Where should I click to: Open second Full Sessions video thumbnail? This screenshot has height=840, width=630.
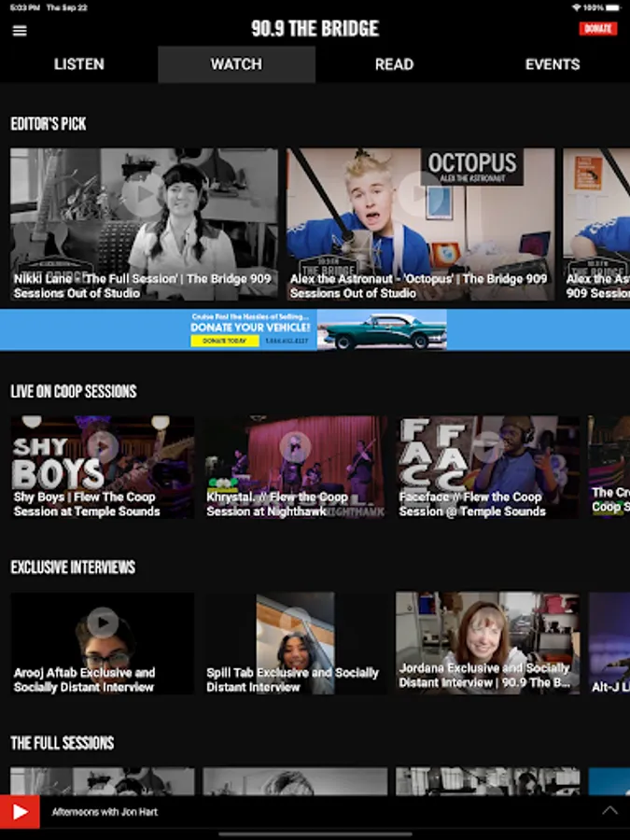click(295, 781)
